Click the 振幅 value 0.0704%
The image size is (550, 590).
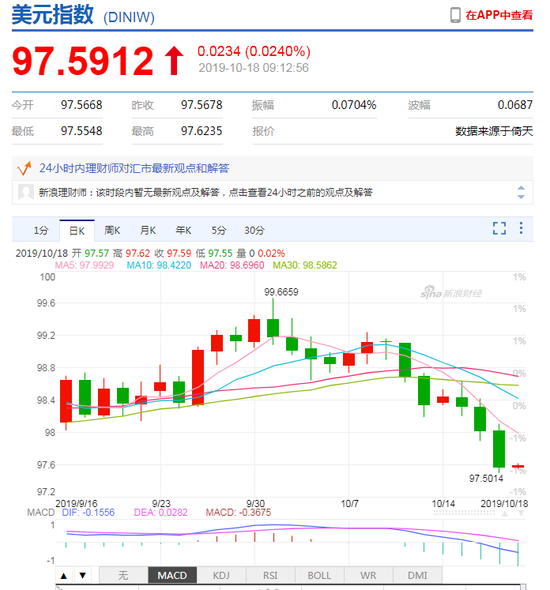pyautogui.click(x=354, y=105)
